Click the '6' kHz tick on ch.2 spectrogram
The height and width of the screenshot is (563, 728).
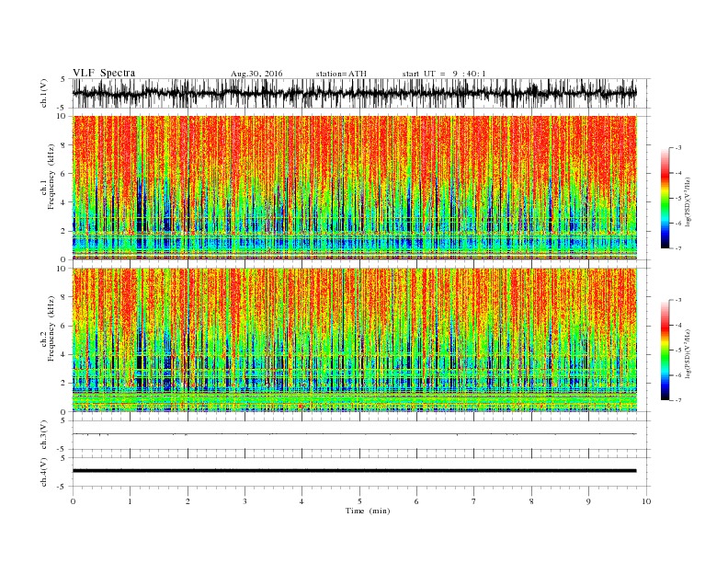(x=64, y=326)
